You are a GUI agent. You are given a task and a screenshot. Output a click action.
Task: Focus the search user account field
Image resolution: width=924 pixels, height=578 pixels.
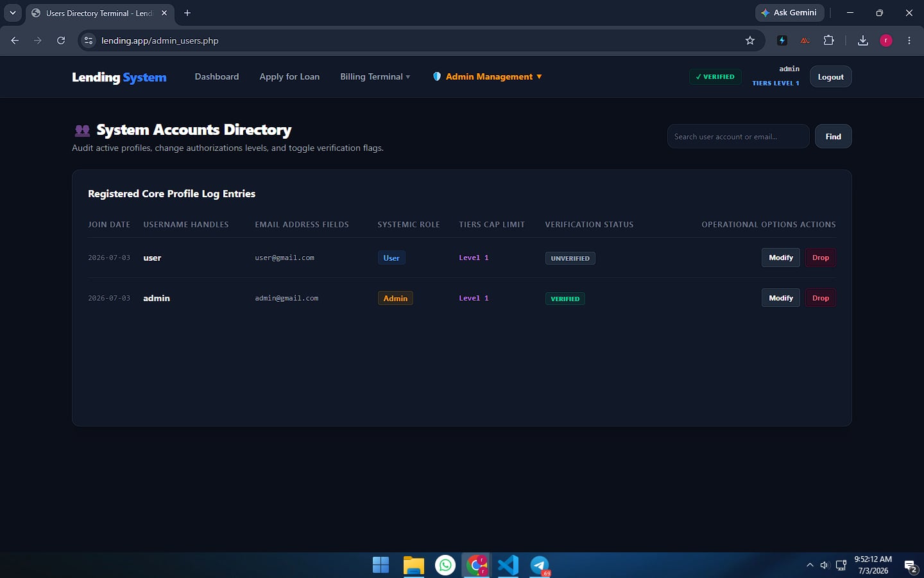point(738,136)
